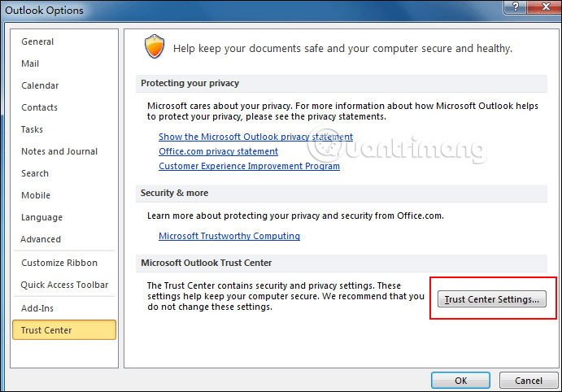562x392 pixels.
Task: Open the Trust Center Settings button
Action: coord(492,299)
